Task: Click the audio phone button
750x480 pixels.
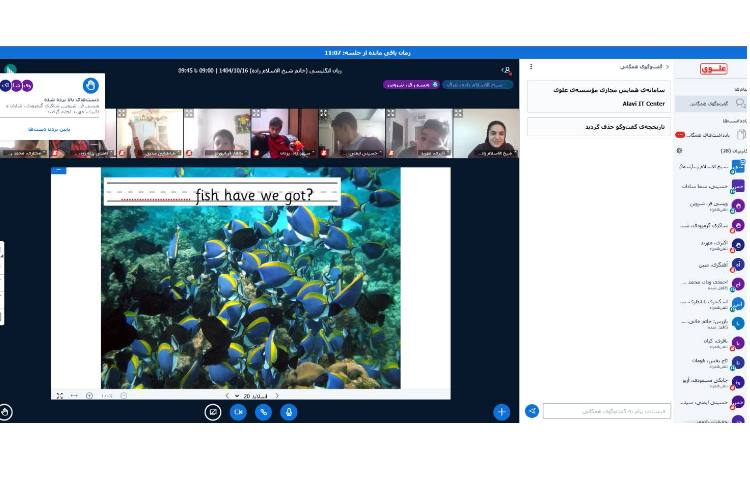Action: [264, 412]
